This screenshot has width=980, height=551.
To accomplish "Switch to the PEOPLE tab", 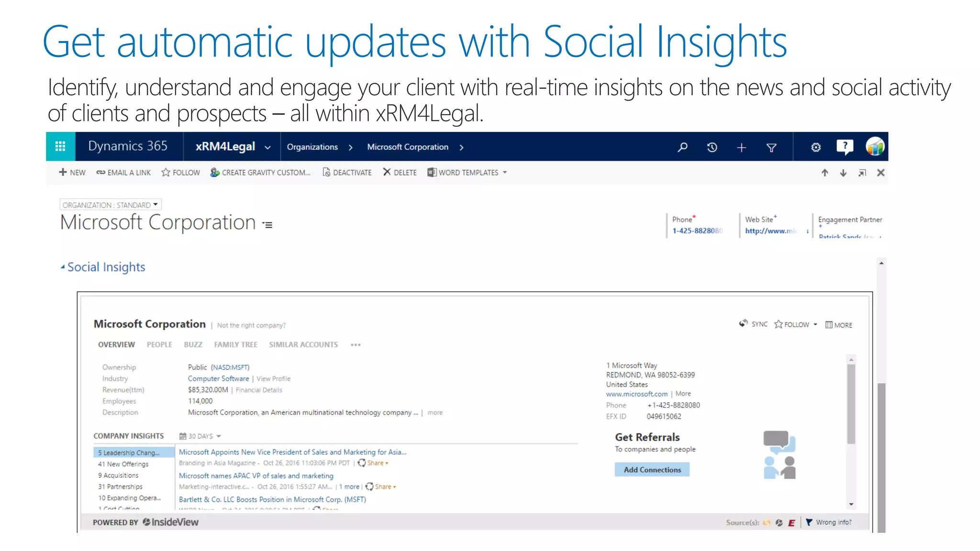I will (159, 344).
